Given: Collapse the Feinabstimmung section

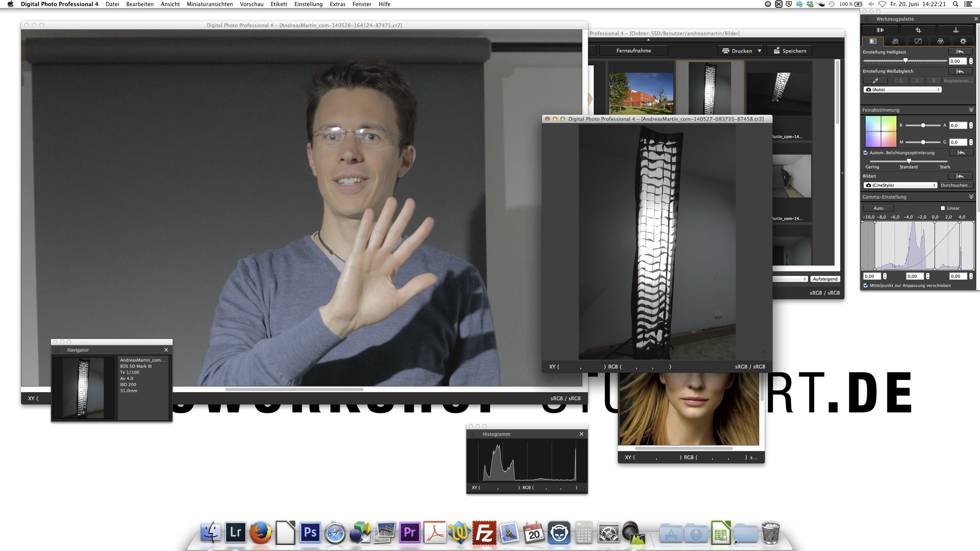Looking at the screenshot, I should (971, 110).
